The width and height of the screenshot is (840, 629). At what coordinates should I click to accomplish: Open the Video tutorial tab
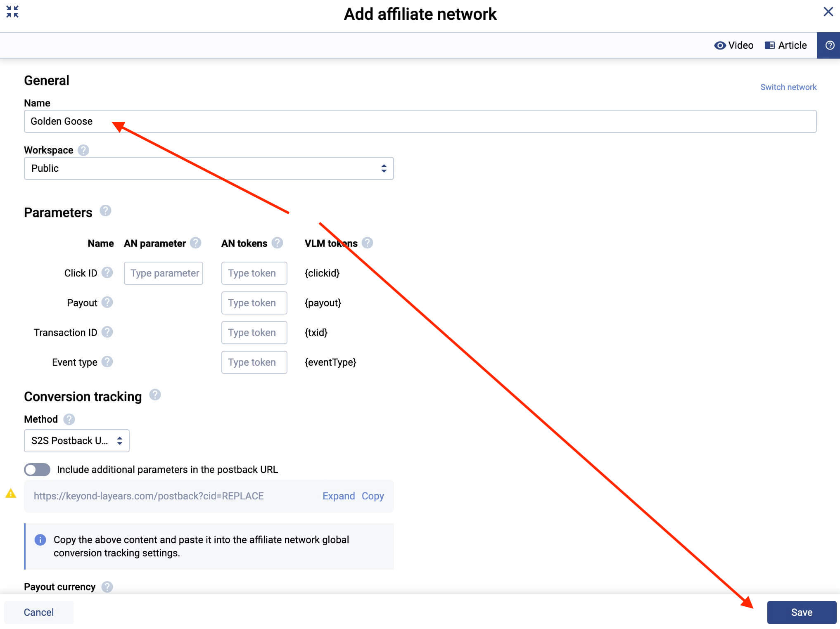click(x=734, y=45)
